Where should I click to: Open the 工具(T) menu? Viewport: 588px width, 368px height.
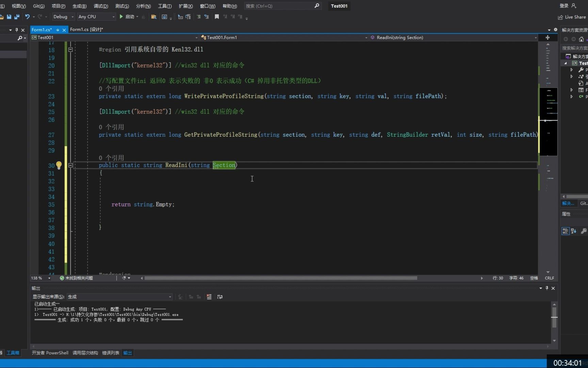point(165,6)
